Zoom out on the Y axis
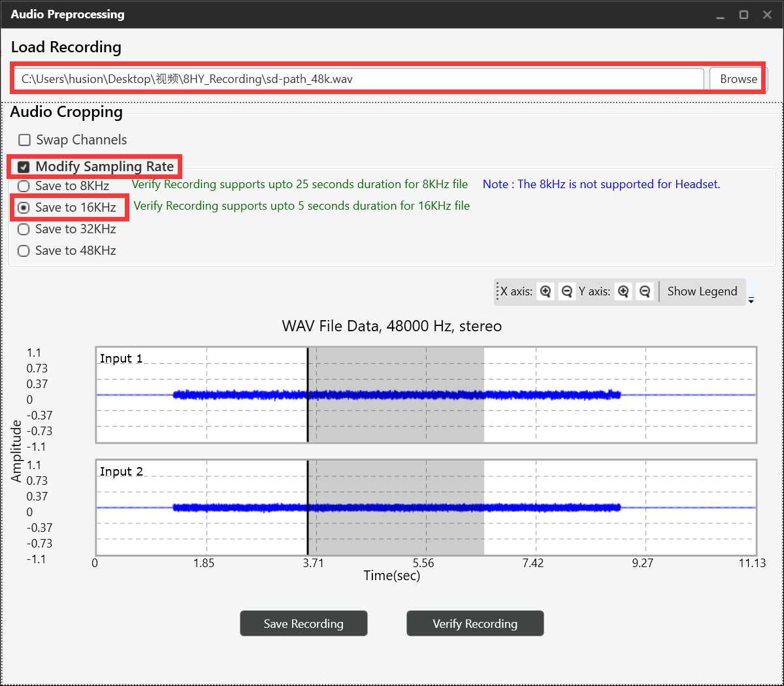The height and width of the screenshot is (686, 784). pos(645,291)
